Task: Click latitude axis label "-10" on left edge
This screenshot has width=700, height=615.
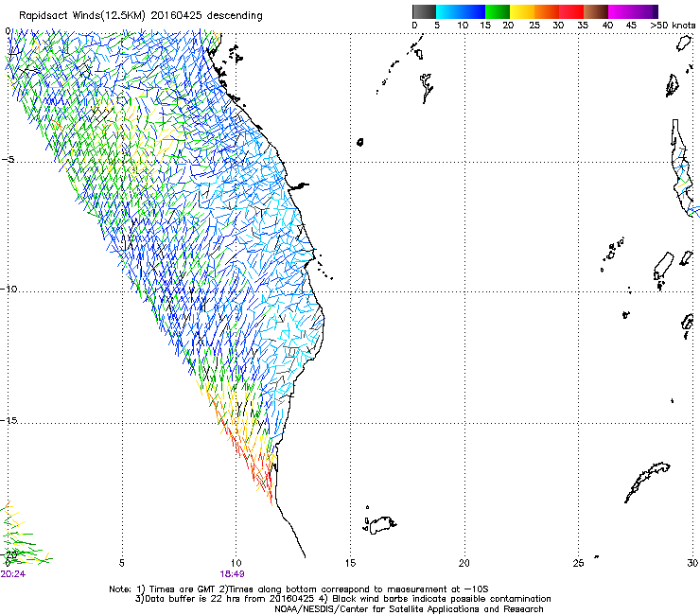Action: pos(9,289)
